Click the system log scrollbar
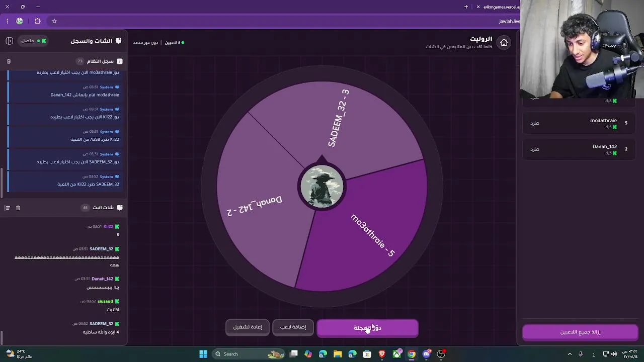 coord(2,183)
